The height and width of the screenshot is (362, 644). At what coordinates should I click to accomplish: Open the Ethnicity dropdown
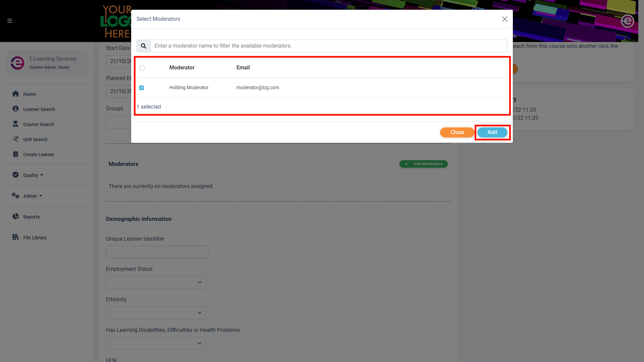156,313
